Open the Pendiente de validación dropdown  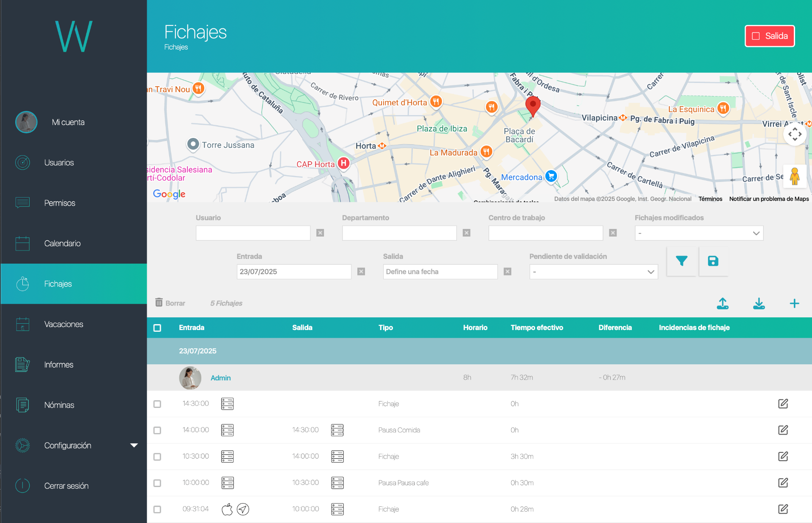pos(593,272)
